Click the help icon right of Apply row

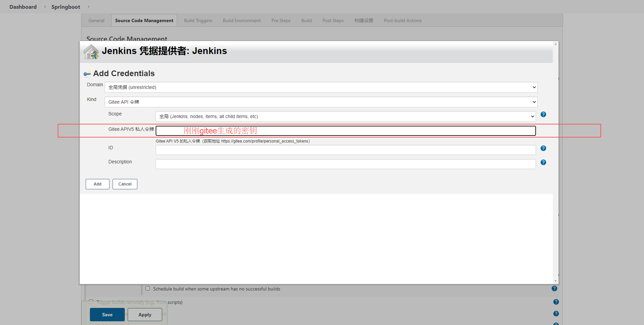[x=556, y=314]
